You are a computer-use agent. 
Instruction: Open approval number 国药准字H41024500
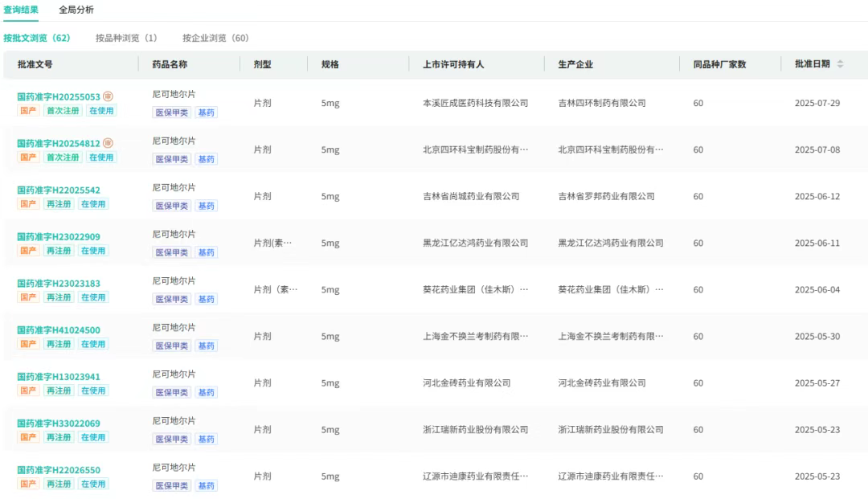[59, 330]
